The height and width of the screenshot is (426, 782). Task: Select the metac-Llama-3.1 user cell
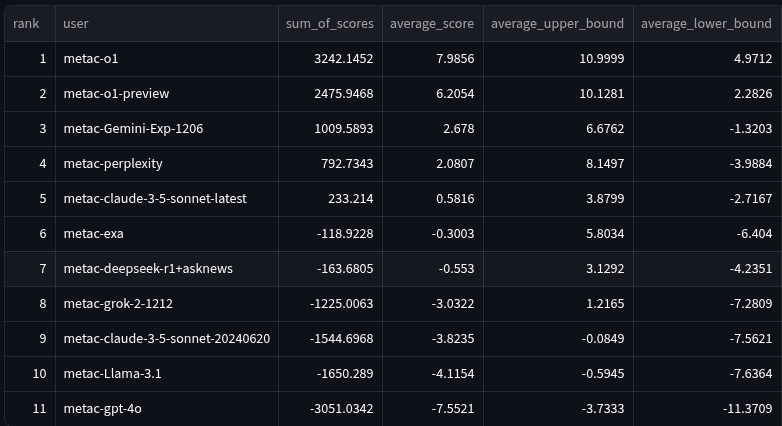167,374
